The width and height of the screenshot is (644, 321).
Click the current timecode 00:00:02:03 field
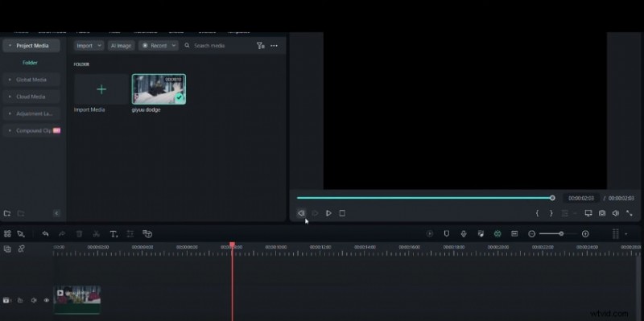click(x=580, y=198)
